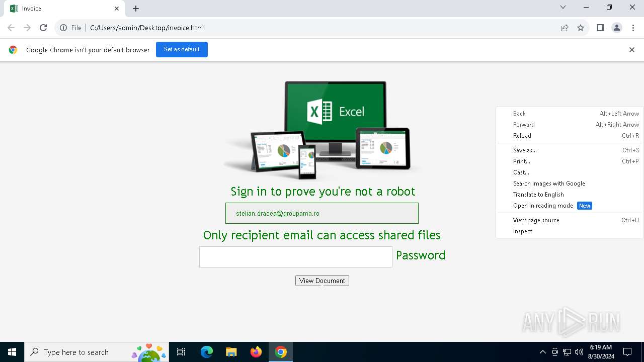
Task: Select Search images with Google
Action: pyautogui.click(x=570, y=184)
